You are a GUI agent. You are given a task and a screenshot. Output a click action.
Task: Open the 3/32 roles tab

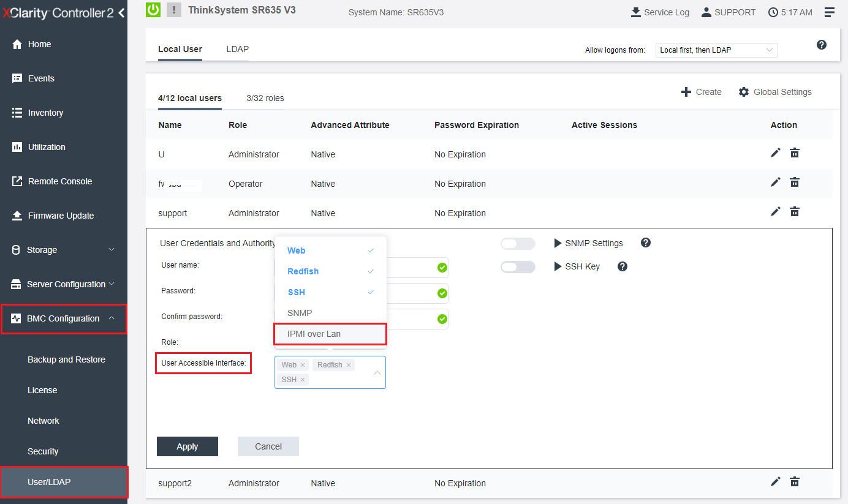[x=265, y=98]
